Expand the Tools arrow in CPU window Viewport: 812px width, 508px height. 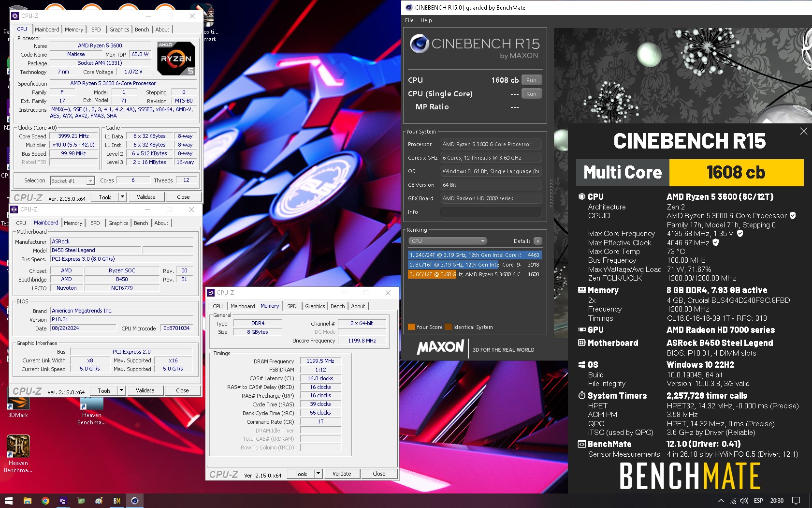coord(122,197)
